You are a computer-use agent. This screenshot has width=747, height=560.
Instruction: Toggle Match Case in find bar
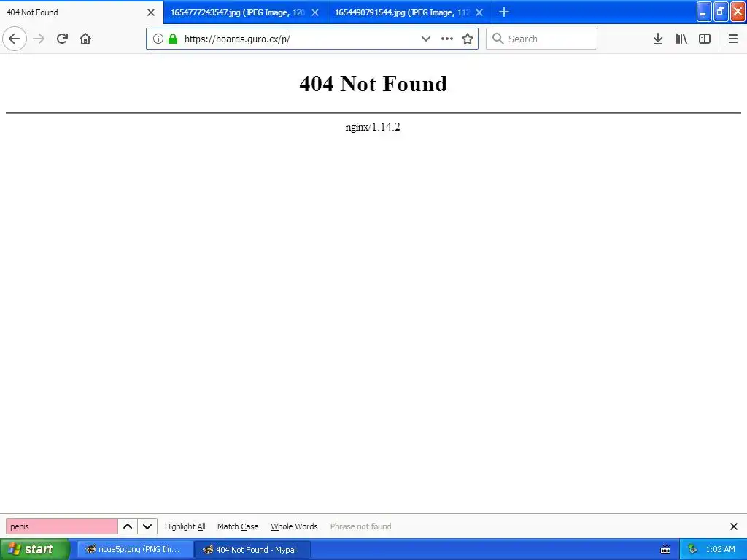coord(238,526)
